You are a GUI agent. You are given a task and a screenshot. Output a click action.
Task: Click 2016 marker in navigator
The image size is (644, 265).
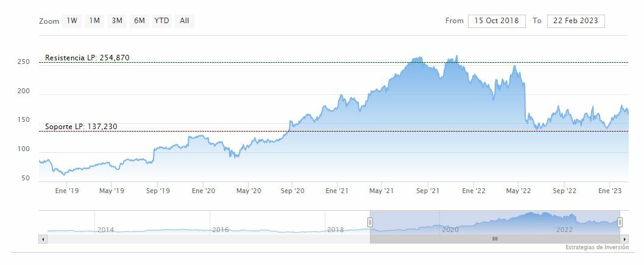(x=221, y=230)
